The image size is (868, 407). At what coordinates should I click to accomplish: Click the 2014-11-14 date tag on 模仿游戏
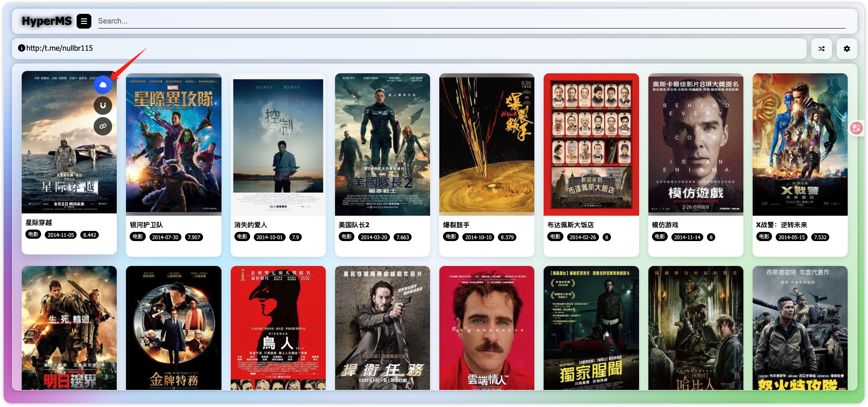[687, 237]
